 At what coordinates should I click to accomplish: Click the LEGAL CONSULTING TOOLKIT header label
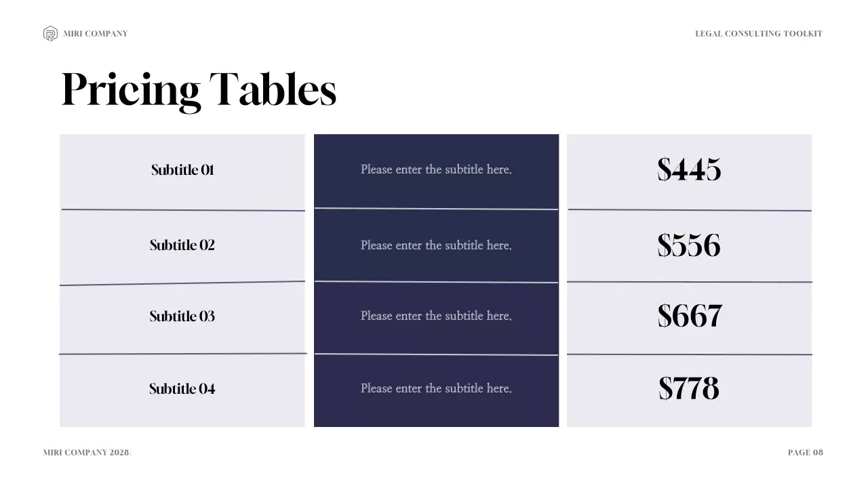[758, 34]
